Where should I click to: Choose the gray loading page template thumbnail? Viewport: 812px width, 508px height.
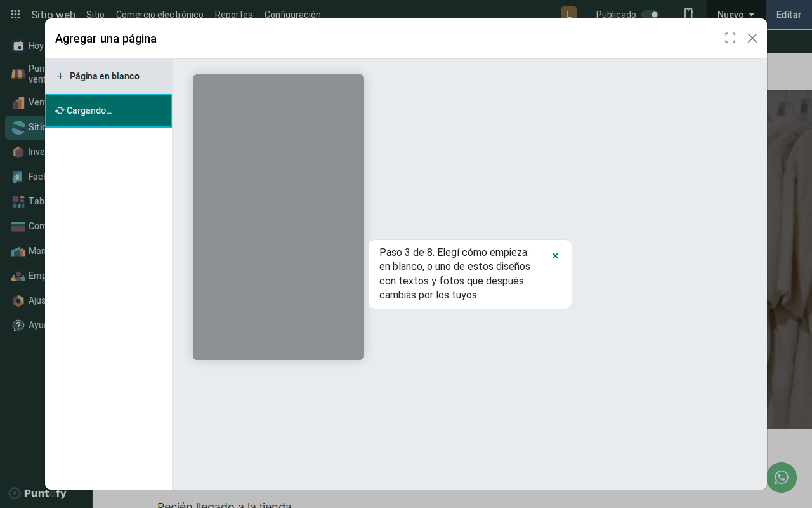pos(278,217)
